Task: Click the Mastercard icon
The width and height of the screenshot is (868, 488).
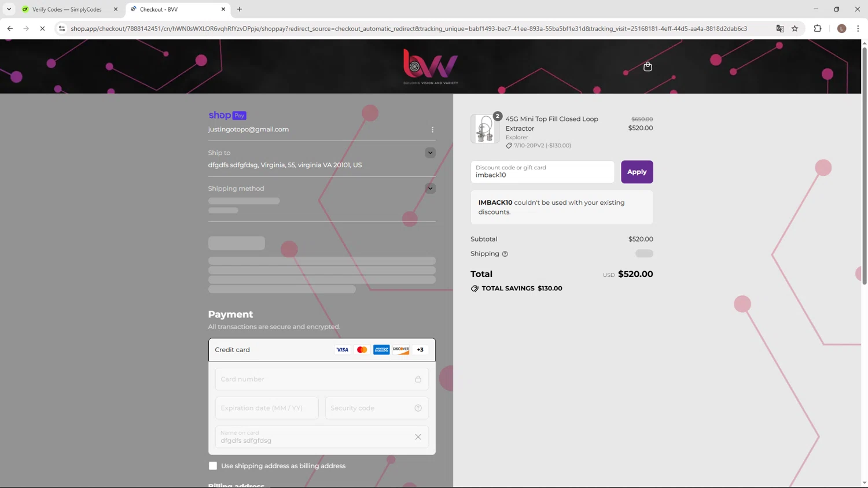Action: (x=362, y=350)
